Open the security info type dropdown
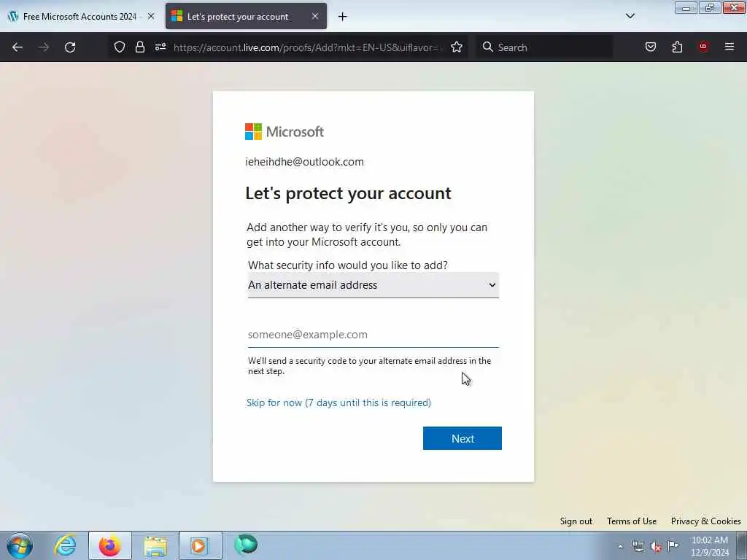Screen dimensions: 747x560 coord(373,285)
